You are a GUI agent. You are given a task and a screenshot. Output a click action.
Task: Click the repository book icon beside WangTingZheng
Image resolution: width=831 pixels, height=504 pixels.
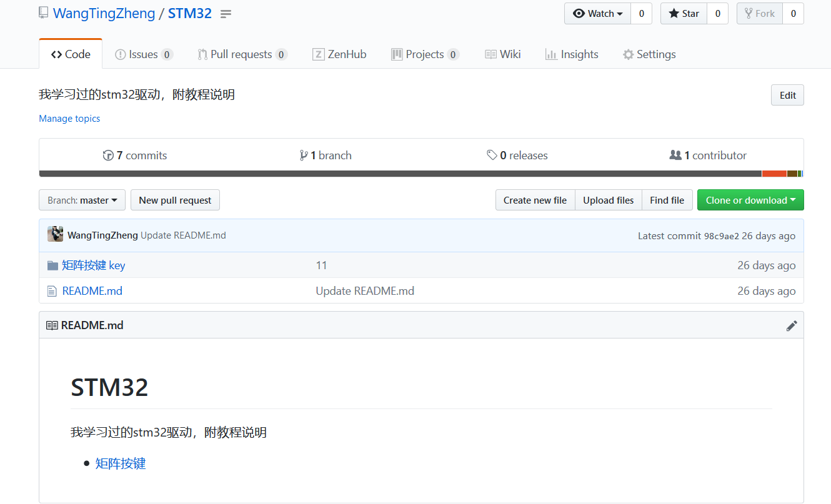[43, 13]
